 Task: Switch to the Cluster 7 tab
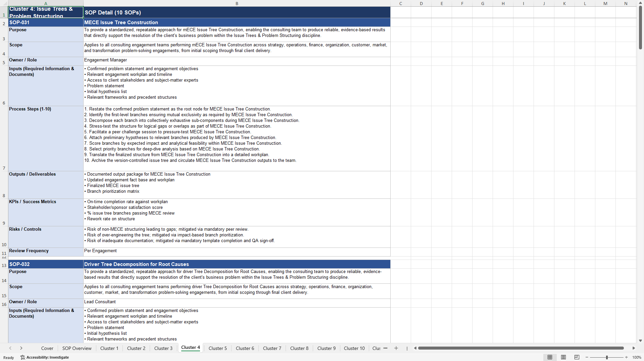[272, 348]
